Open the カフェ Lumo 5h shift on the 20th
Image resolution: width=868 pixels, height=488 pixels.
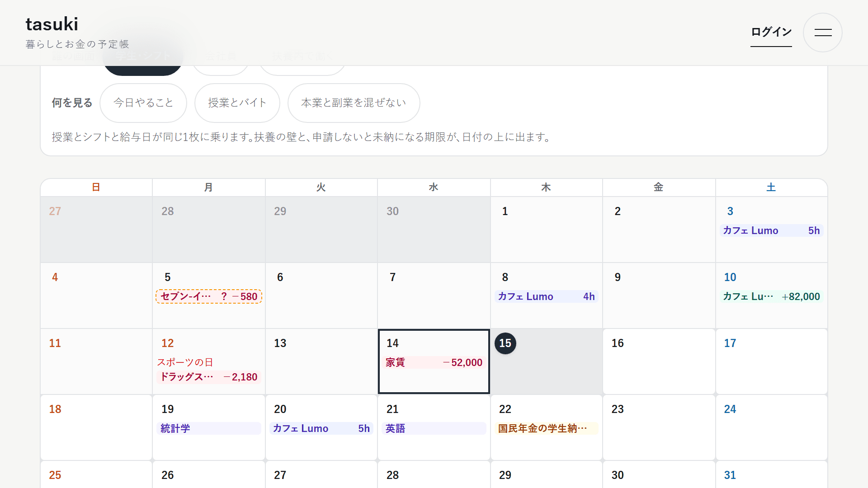[x=321, y=428]
